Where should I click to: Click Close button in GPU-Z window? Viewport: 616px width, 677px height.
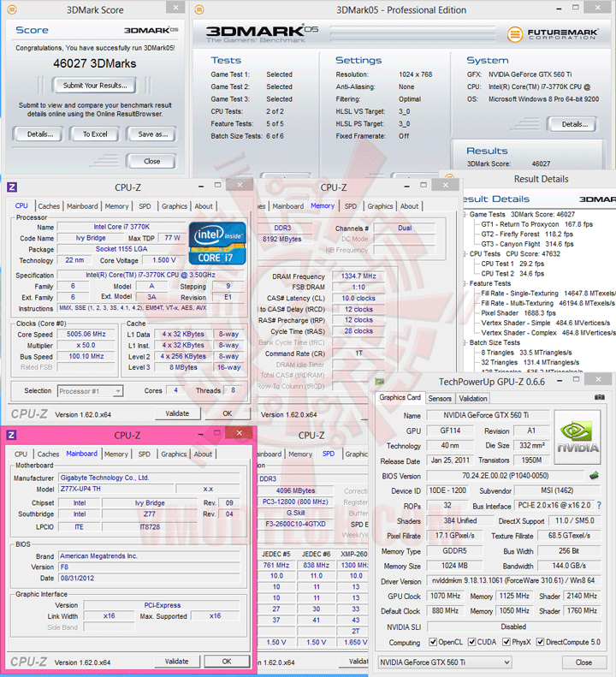(583, 662)
